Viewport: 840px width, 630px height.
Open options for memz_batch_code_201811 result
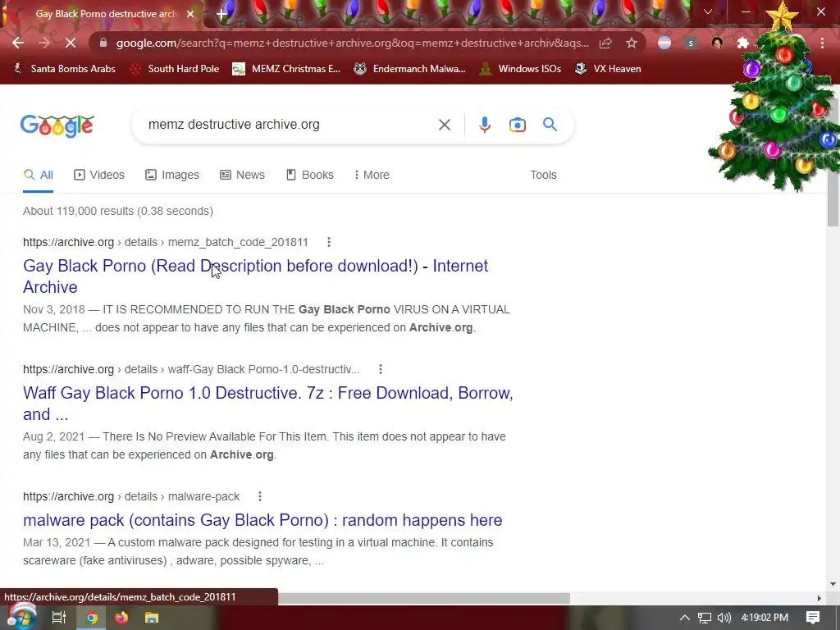[329, 242]
